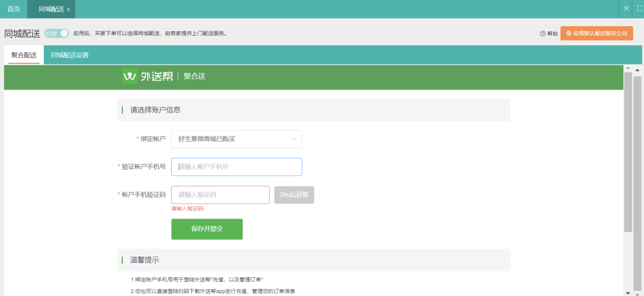Close the 同城配送 tab with its X
Image resolution: width=644 pixels, height=296 pixels.
pos(68,10)
